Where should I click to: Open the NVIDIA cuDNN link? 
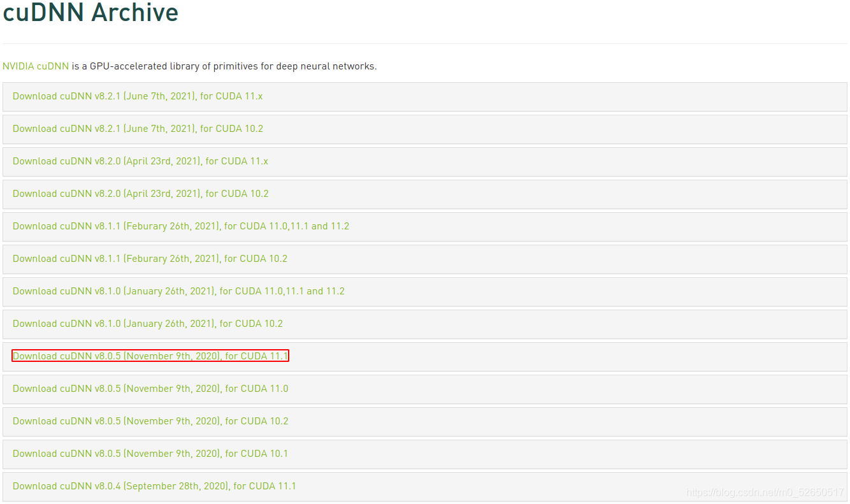point(36,66)
